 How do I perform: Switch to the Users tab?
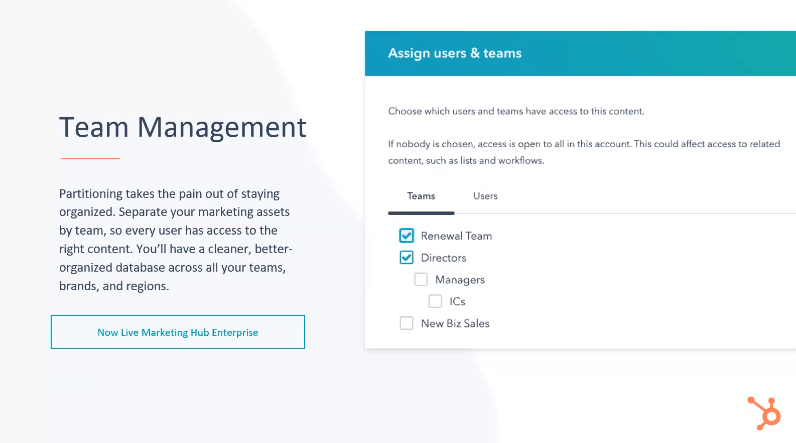click(x=485, y=196)
